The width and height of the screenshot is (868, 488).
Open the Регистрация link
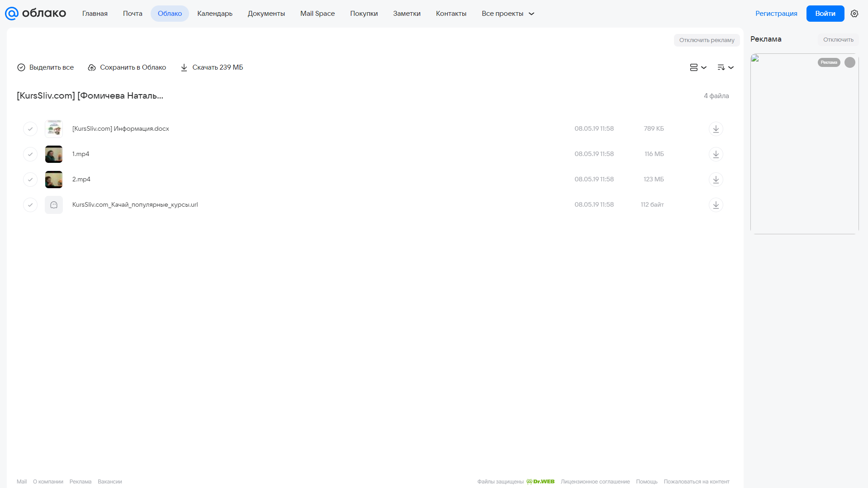776,14
